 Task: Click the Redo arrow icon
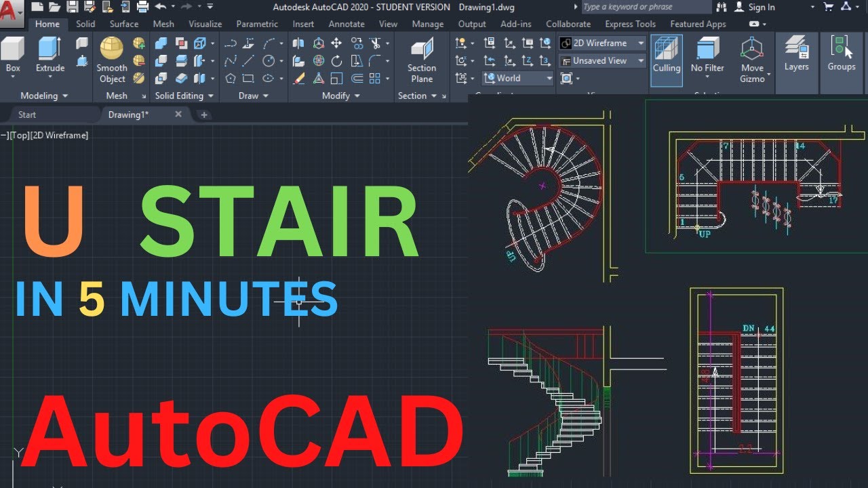coord(186,7)
